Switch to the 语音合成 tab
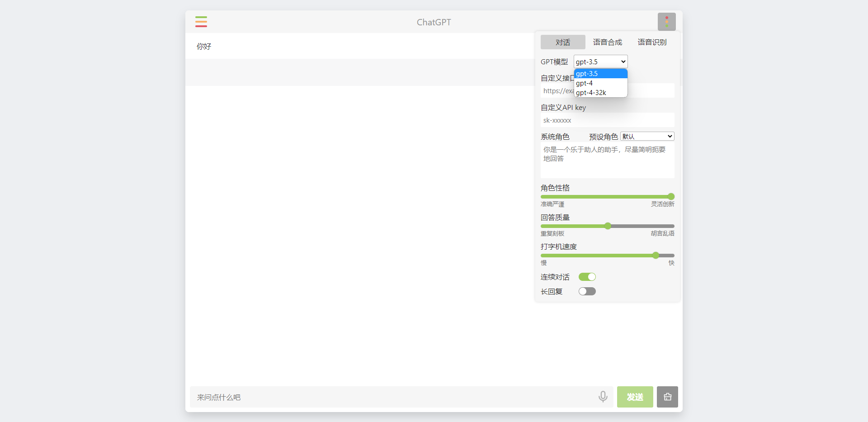Viewport: 868px width, 422px height. 607,42
